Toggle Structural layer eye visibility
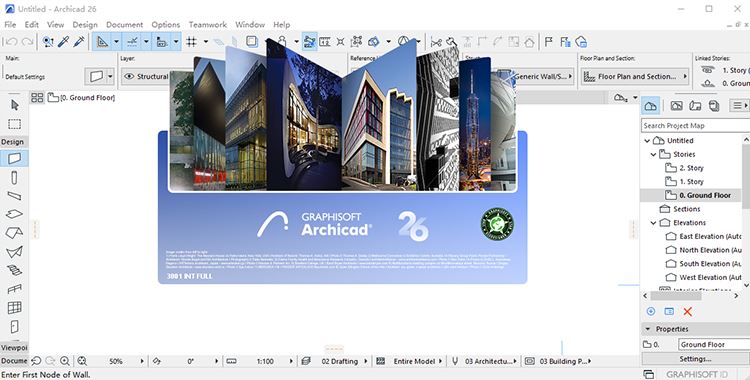Screen dimensions: 750x380 coord(128,77)
